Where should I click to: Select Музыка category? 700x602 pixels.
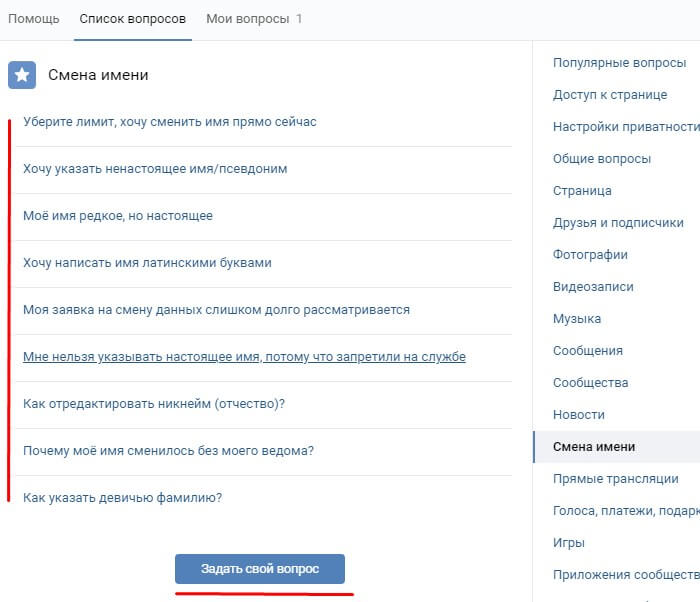[577, 319]
